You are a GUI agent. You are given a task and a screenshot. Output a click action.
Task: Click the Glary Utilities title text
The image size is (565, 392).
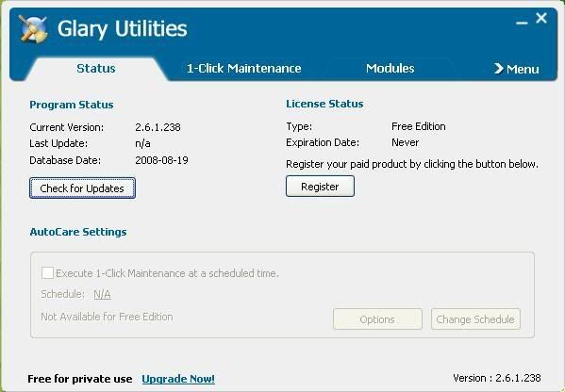point(123,29)
